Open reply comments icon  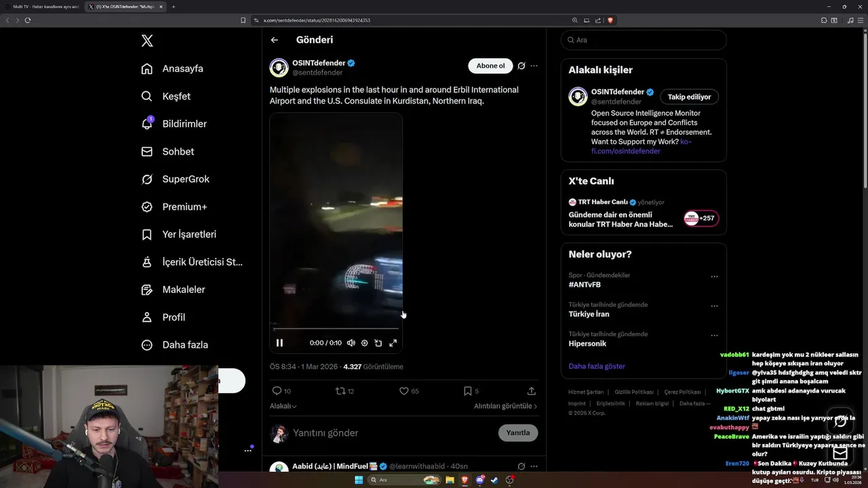277,391
